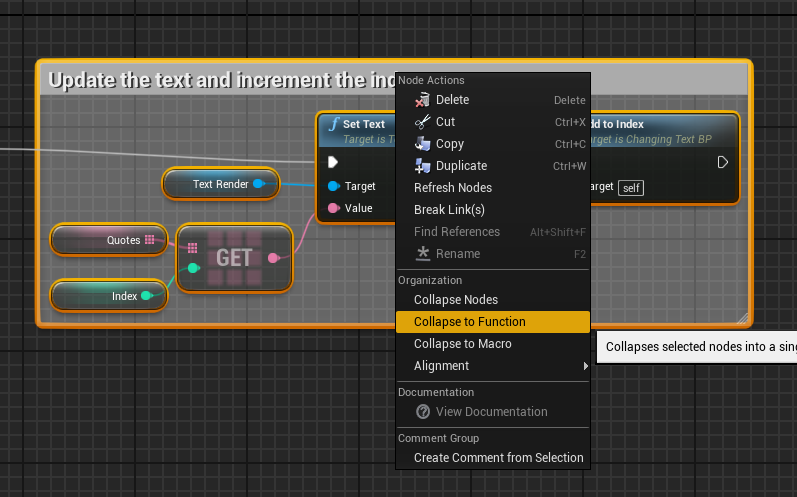Click the self target field
The image size is (797, 497).
click(631, 188)
